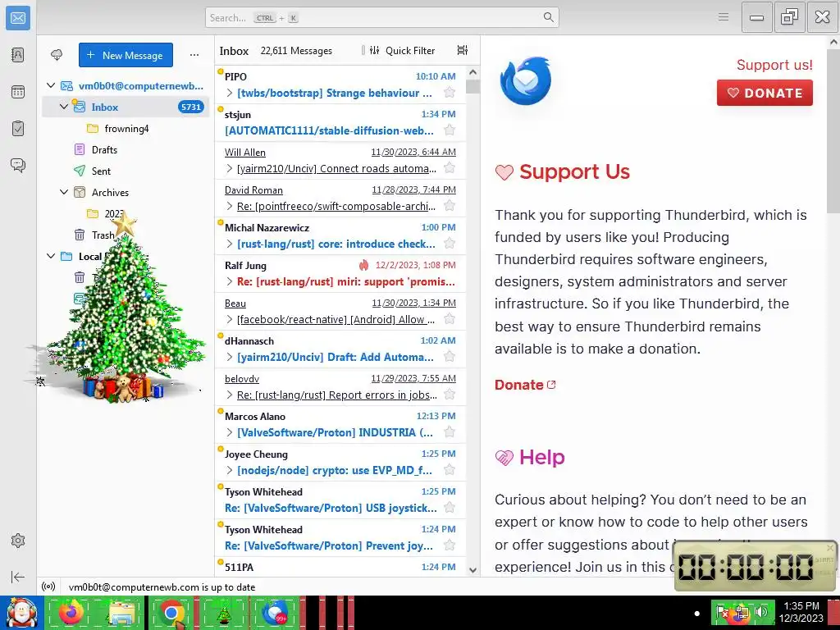Star the David Roman message
Viewport: 840px width, 630px height.
[450, 206]
